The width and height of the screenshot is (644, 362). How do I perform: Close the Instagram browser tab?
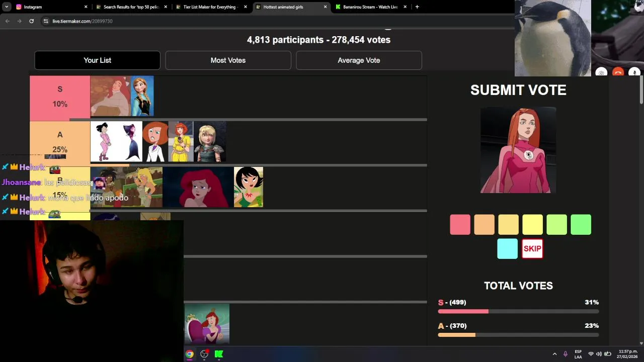click(86, 7)
